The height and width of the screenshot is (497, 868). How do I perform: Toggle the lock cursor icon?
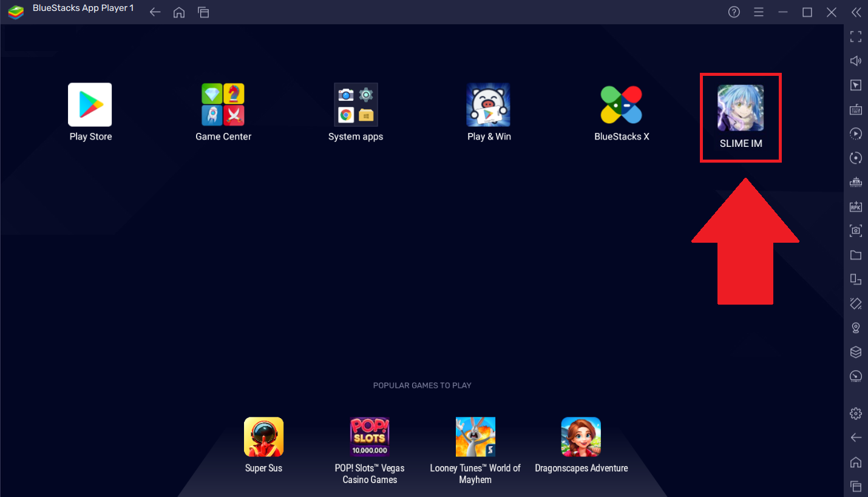[856, 85]
